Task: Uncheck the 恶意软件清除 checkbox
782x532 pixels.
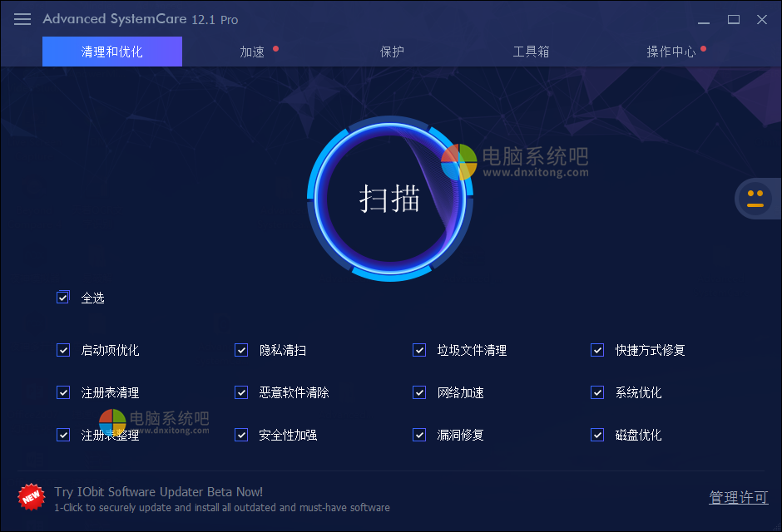Action: (x=241, y=392)
